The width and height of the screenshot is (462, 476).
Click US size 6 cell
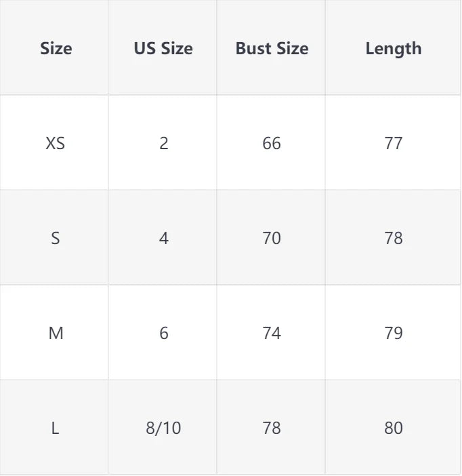tap(163, 334)
